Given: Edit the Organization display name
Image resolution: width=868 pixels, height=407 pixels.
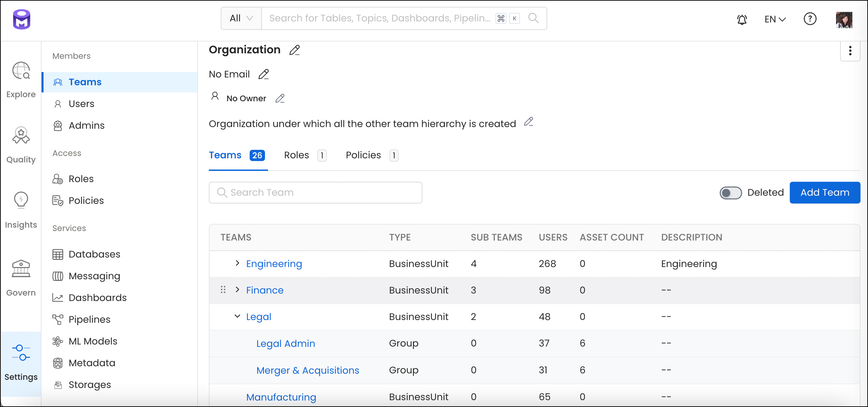Looking at the screenshot, I should click(x=294, y=50).
